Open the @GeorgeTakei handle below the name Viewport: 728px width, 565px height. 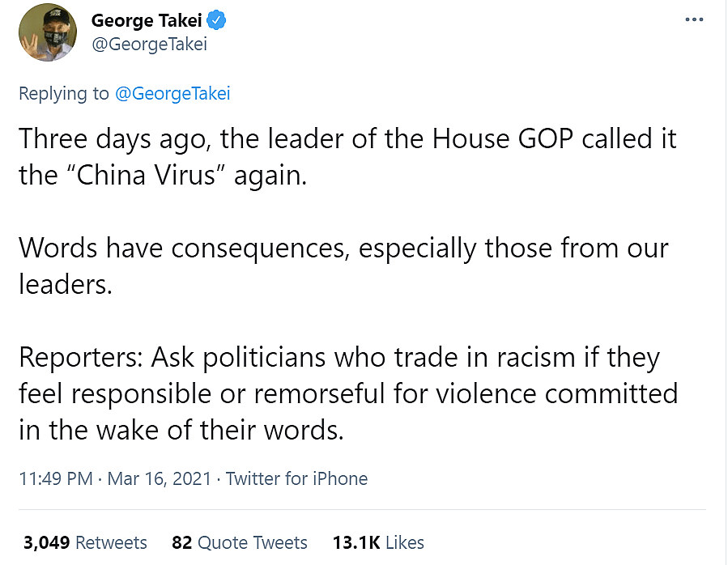(x=149, y=44)
